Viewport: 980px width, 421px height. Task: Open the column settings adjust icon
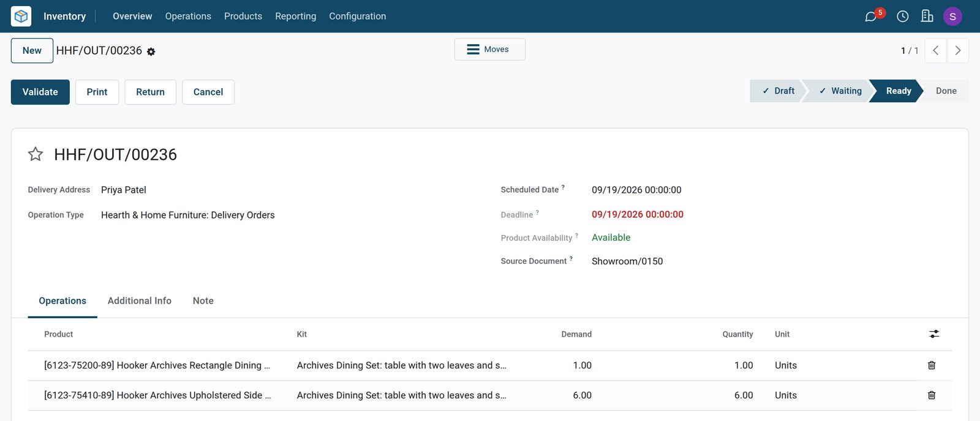(934, 334)
